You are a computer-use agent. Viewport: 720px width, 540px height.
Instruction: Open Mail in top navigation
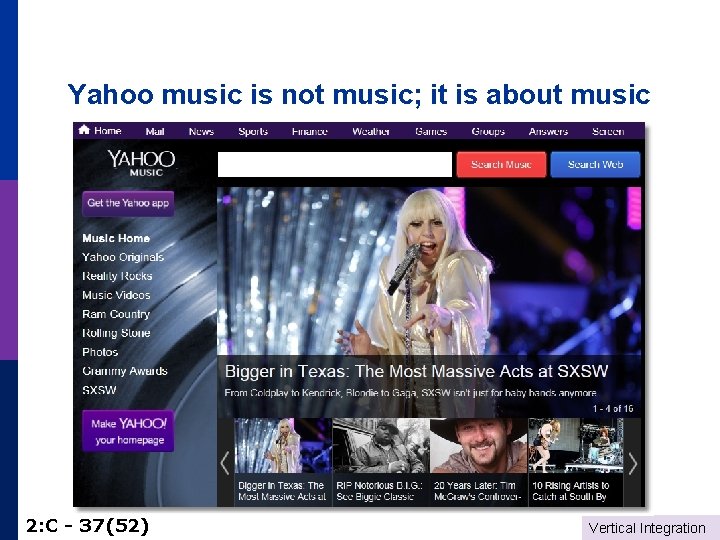pyautogui.click(x=155, y=132)
